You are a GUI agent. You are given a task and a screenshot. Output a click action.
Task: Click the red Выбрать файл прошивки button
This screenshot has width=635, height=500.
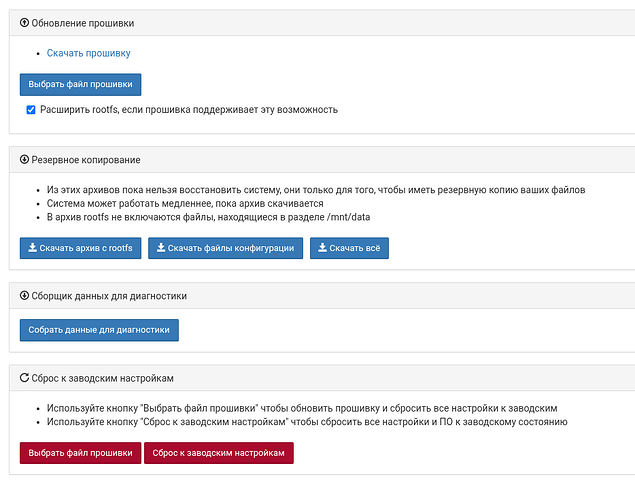[x=80, y=453]
